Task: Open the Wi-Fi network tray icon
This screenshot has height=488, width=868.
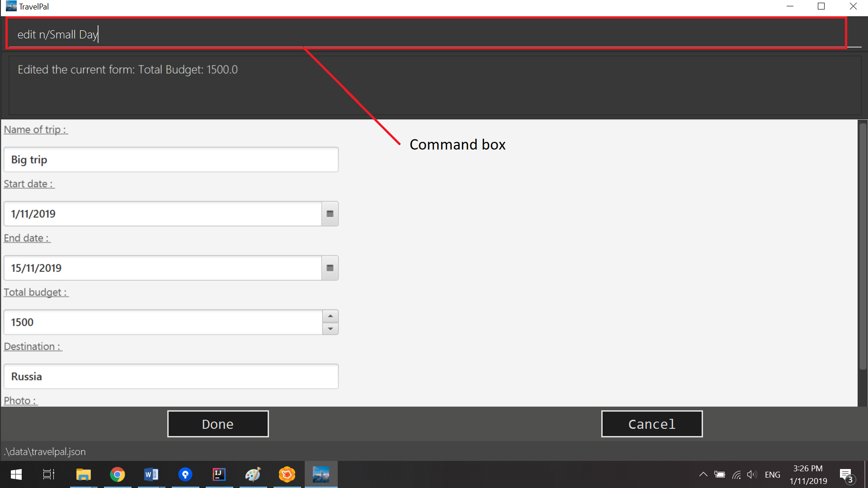Action: (736, 474)
